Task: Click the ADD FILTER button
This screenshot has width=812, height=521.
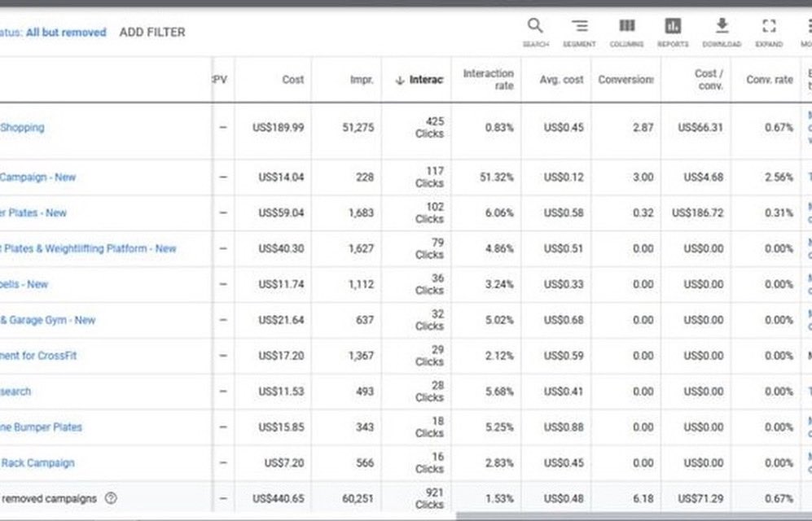Action: point(152,32)
